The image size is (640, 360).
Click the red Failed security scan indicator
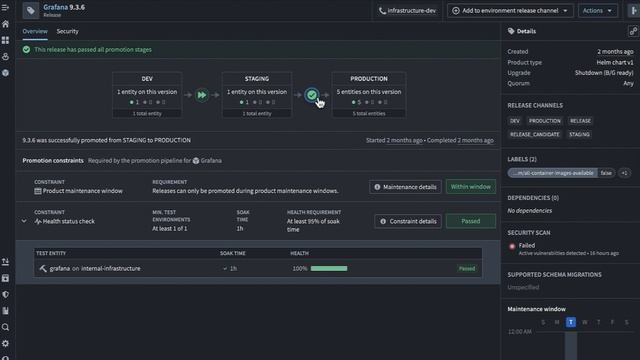coord(512,246)
